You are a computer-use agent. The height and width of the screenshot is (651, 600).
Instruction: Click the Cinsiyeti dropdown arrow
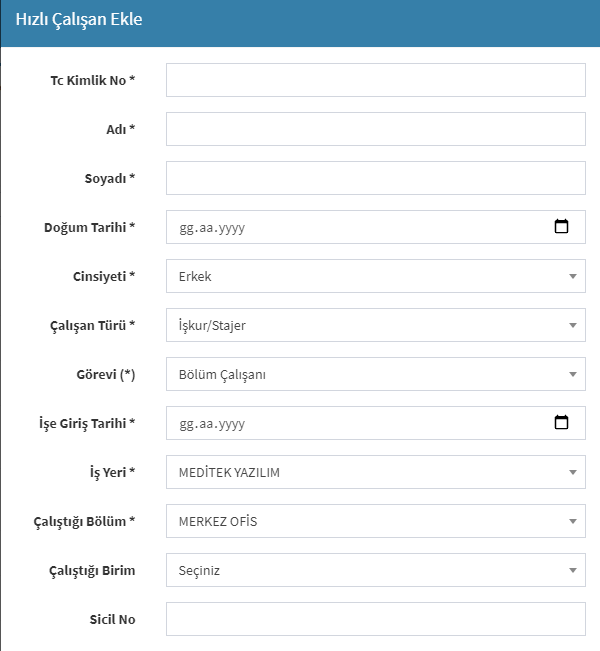[573, 277]
